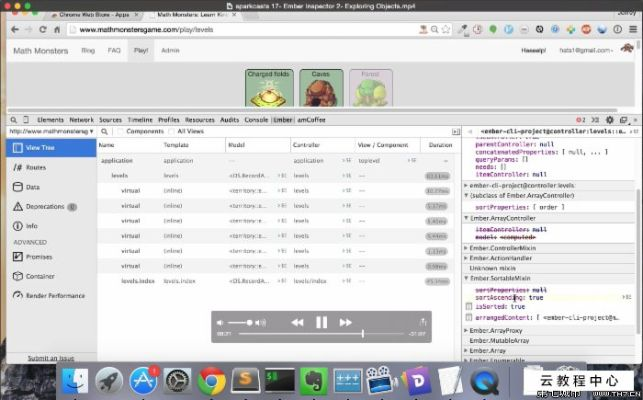Viewport: 643px width, 400px height.
Task: Switch to the amCoffee DevTools tab
Action: [311, 120]
